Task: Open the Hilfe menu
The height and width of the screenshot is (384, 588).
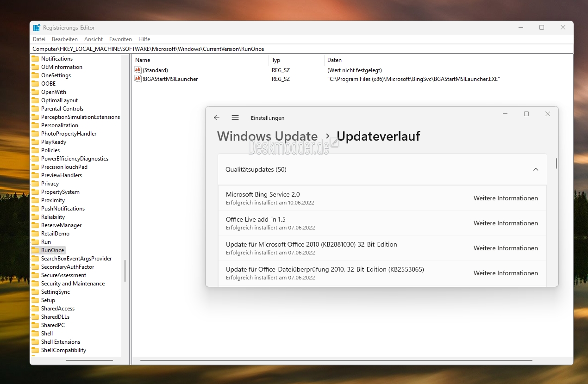Action: pyautogui.click(x=144, y=39)
